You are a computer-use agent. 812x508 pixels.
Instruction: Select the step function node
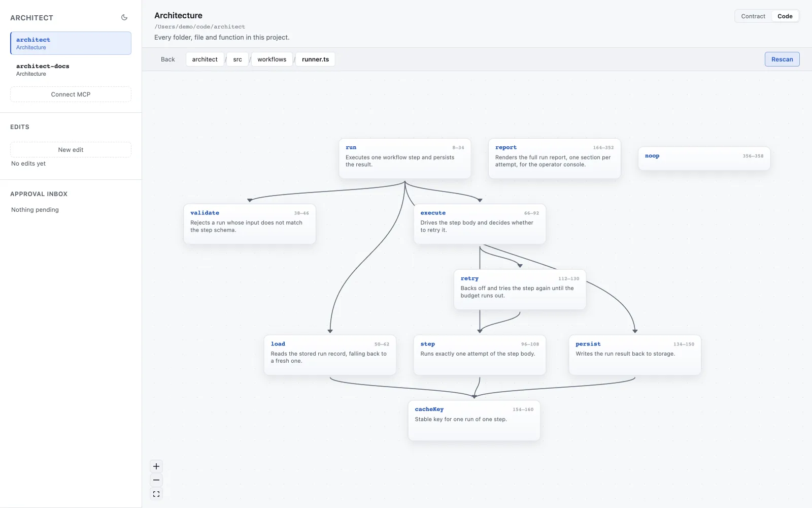(x=480, y=355)
